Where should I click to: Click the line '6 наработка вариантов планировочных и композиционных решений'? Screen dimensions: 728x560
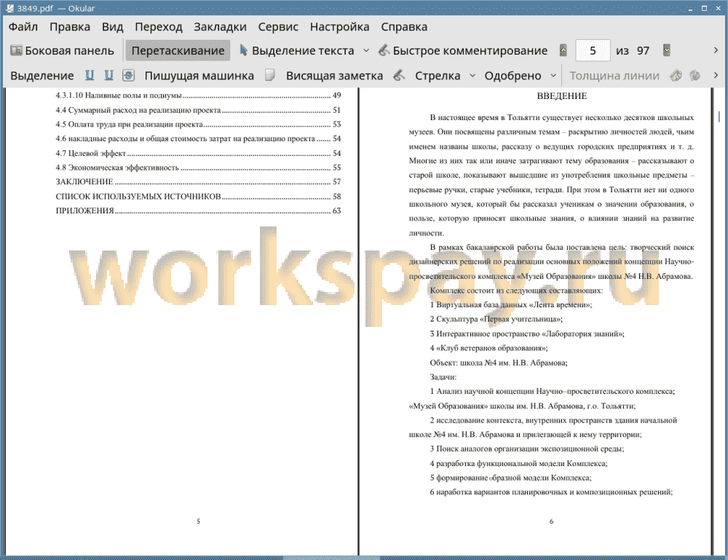click(x=551, y=492)
